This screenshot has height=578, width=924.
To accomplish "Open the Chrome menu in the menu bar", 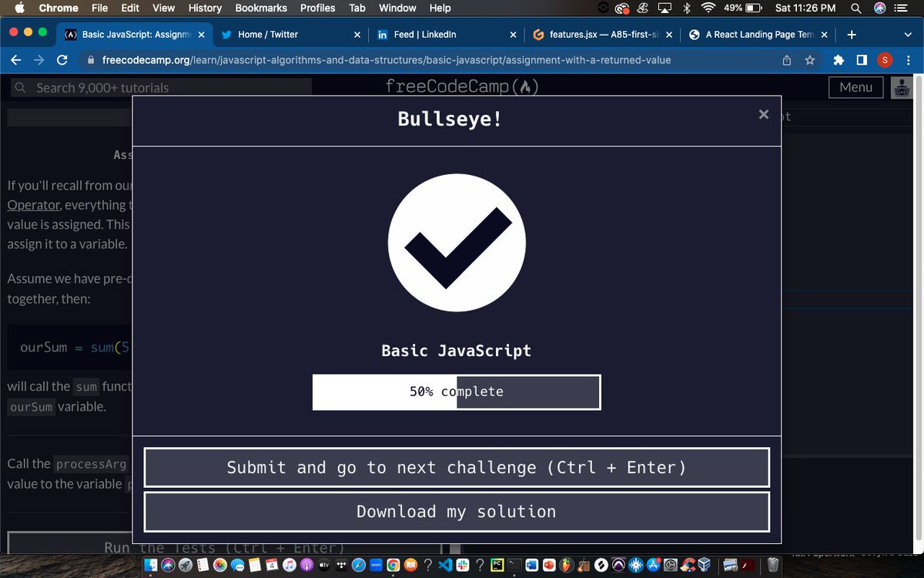I will point(59,8).
